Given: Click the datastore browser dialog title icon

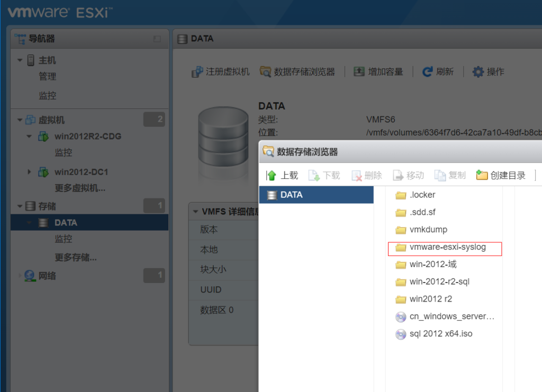Looking at the screenshot, I should point(268,152).
